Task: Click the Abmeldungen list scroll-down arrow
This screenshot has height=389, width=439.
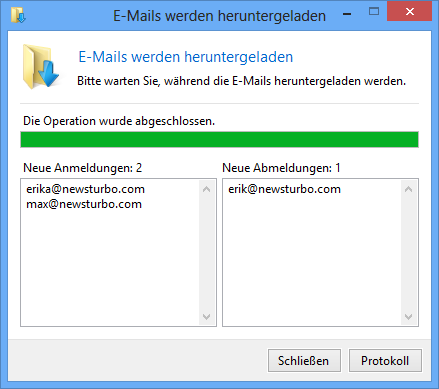Action: 408,316
